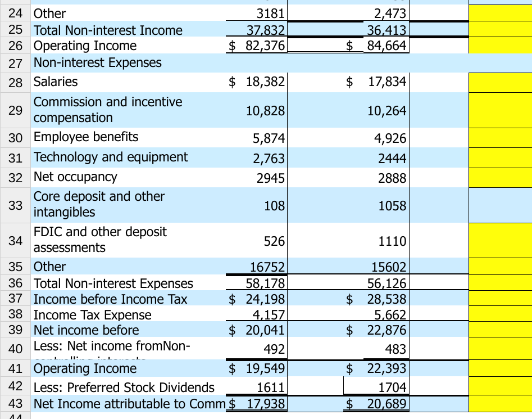Click the value $ 20,041
This screenshot has width=532, height=419.
(x=257, y=330)
